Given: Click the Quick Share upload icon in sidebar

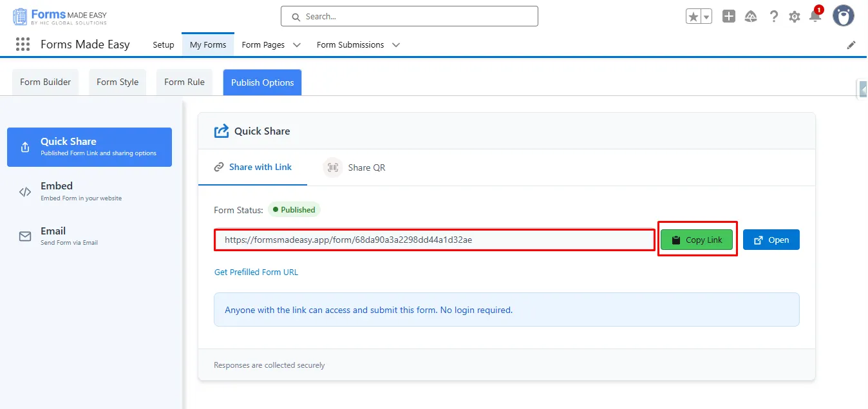Looking at the screenshot, I should (x=25, y=147).
